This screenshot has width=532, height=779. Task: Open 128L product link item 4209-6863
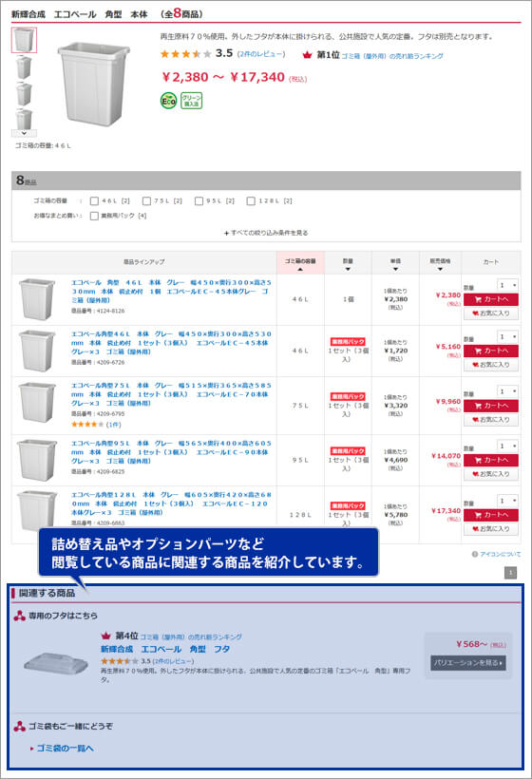(171, 503)
